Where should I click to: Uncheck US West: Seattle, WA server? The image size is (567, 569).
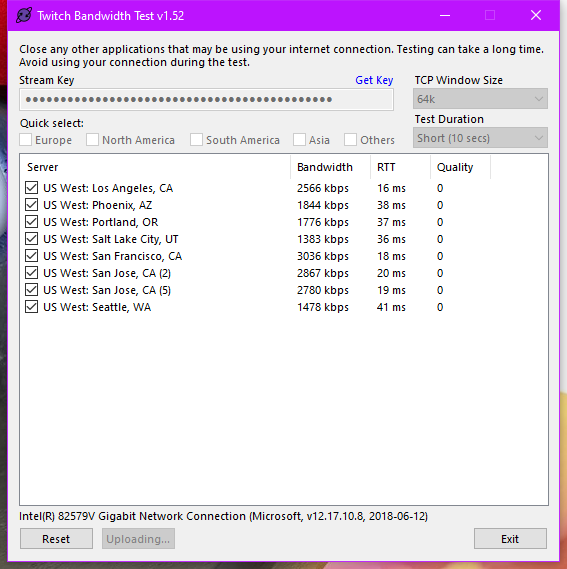[x=32, y=307]
